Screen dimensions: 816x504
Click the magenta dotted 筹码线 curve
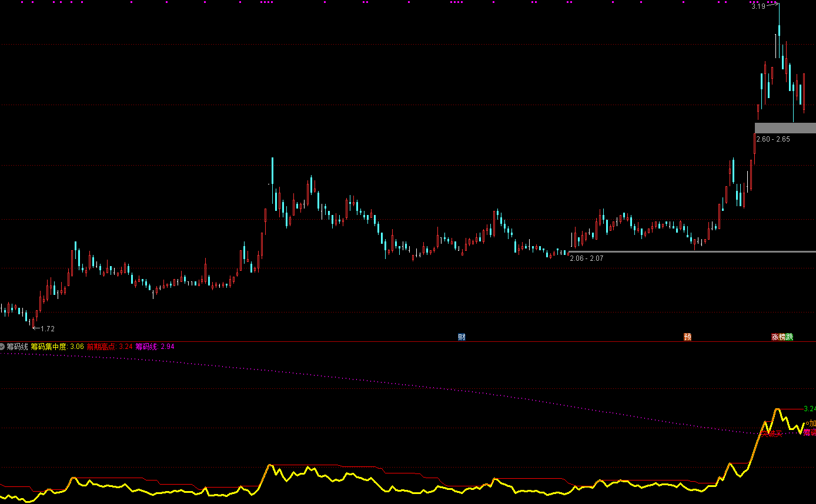coord(412,385)
